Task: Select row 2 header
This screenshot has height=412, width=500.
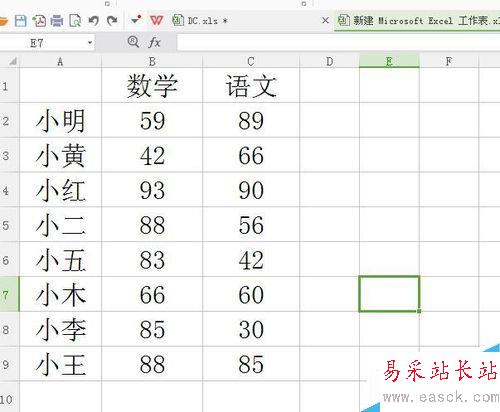Action: pos(10,120)
